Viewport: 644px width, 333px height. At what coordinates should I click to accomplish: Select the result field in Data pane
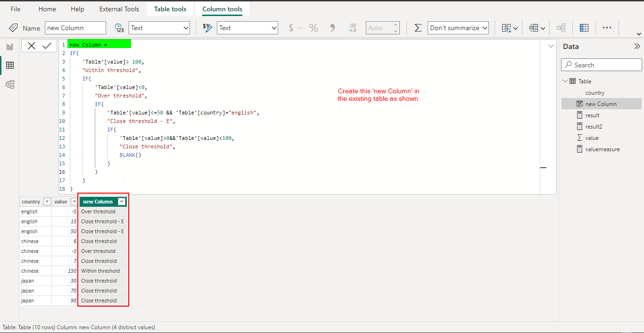tap(593, 115)
